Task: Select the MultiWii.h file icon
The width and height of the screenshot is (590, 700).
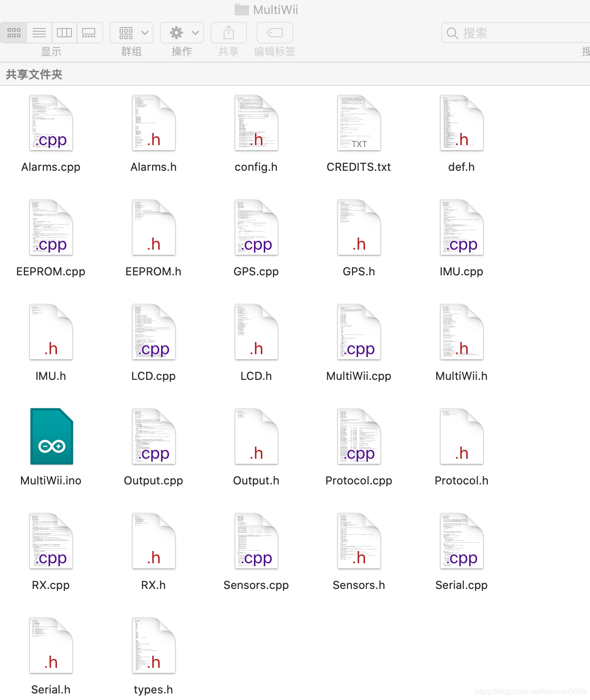Action: 462,332
